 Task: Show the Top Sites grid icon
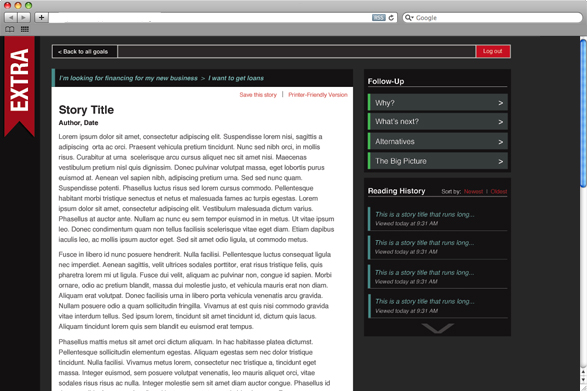click(25, 29)
